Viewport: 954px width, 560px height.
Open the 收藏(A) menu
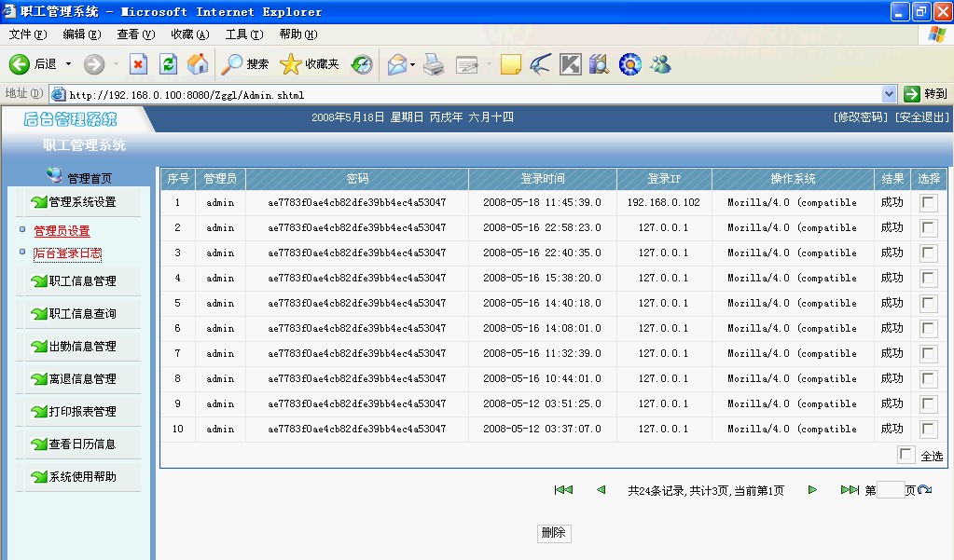190,34
